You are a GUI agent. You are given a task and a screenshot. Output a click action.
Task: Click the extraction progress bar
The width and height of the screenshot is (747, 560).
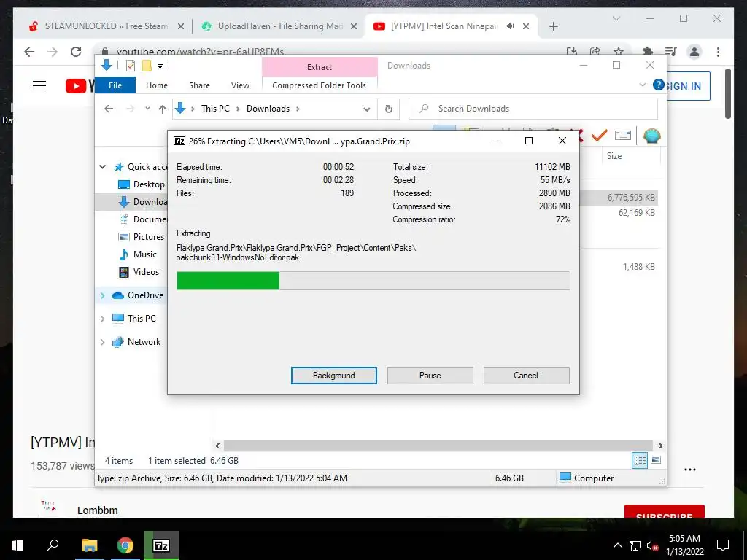point(373,281)
